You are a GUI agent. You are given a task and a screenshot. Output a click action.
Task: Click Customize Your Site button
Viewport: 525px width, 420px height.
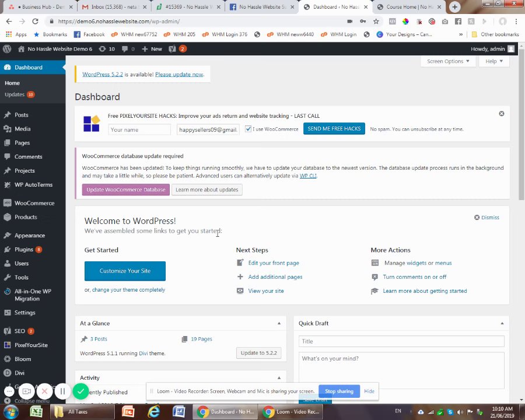pos(125,271)
